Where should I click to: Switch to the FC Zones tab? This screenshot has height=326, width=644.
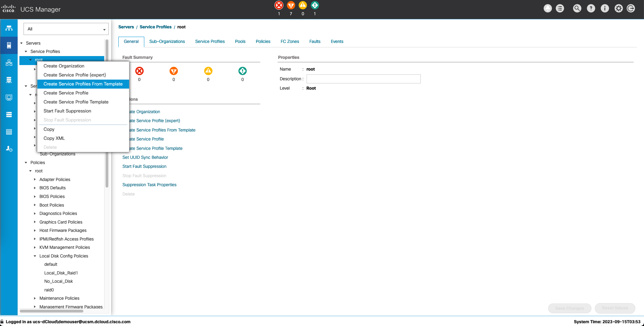point(290,42)
